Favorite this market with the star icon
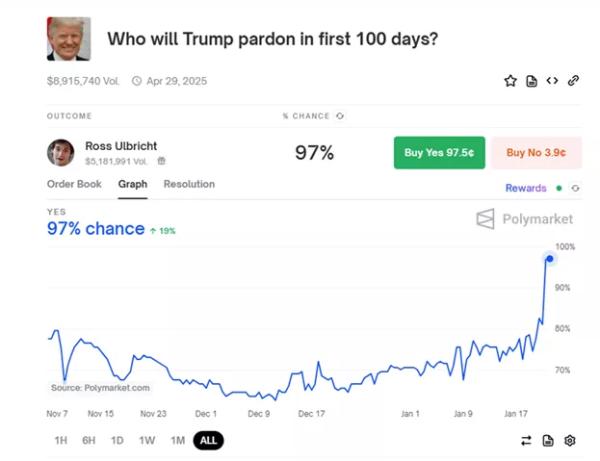Image resolution: width=600 pixels, height=461 pixels. [510, 81]
